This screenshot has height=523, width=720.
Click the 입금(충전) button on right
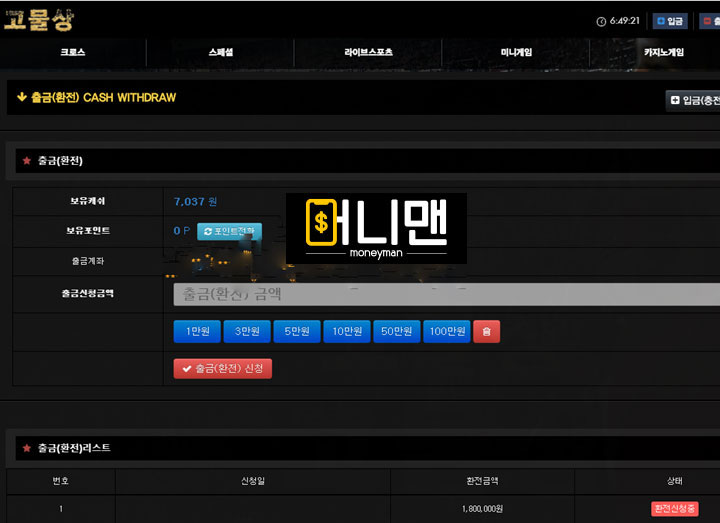click(x=694, y=100)
